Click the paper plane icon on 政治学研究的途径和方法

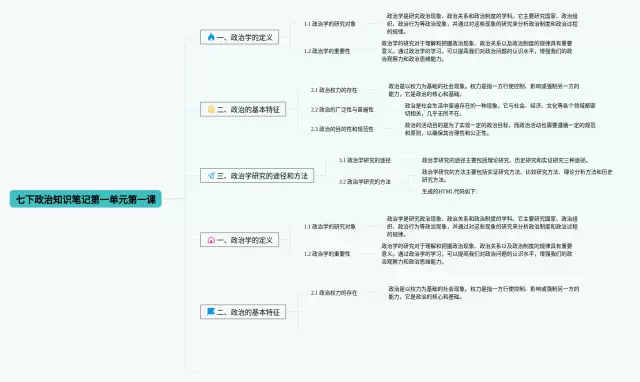pos(211,175)
